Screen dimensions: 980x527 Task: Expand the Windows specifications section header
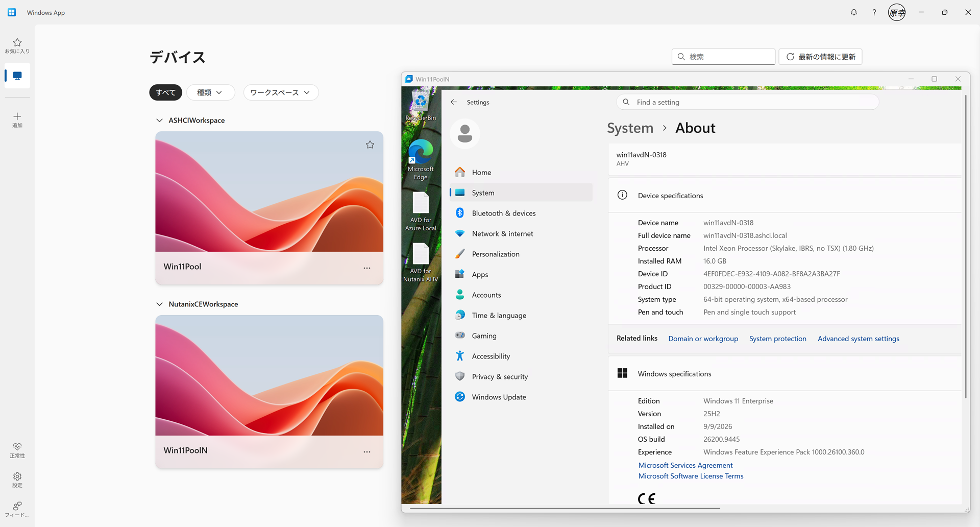tap(785, 374)
